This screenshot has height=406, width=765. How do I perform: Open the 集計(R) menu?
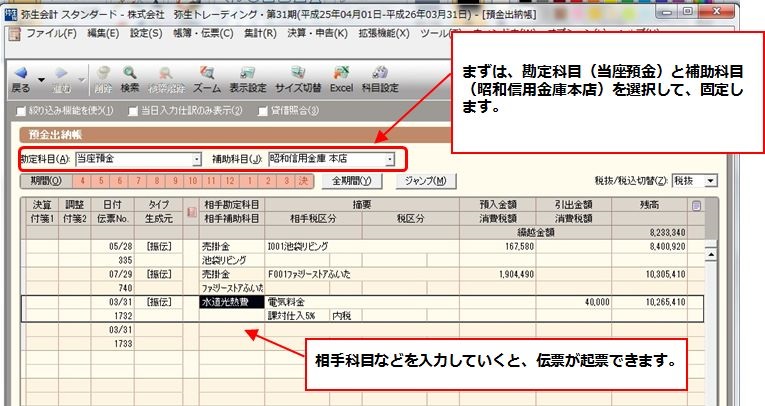click(x=260, y=33)
